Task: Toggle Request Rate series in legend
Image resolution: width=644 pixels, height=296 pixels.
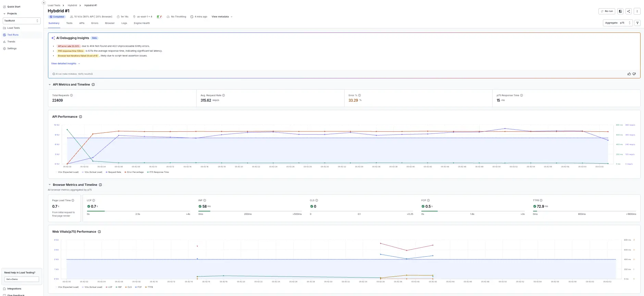Action: [113, 172]
